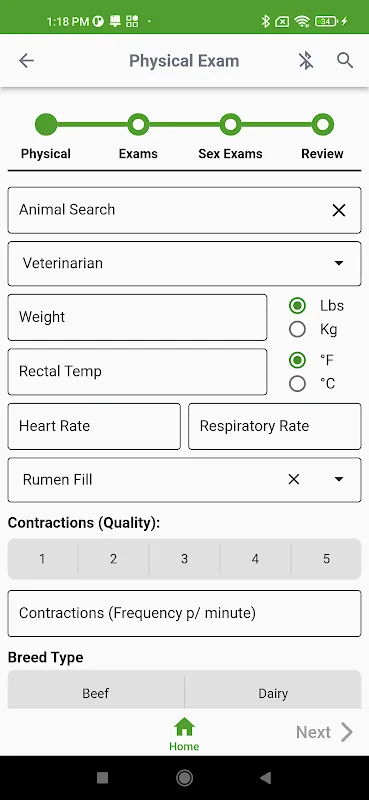The width and height of the screenshot is (369, 800).
Task: Clear Rumen Fill selection with X icon
Action: click(x=293, y=479)
